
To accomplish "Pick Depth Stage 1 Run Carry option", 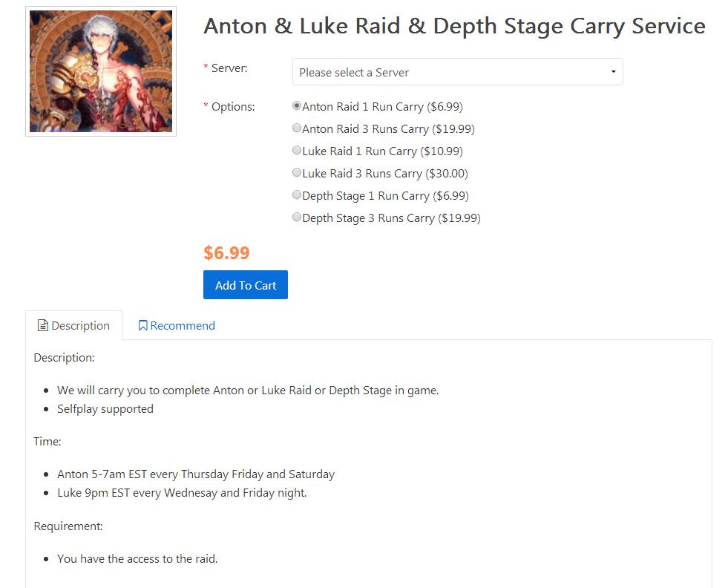I will pos(297,195).
